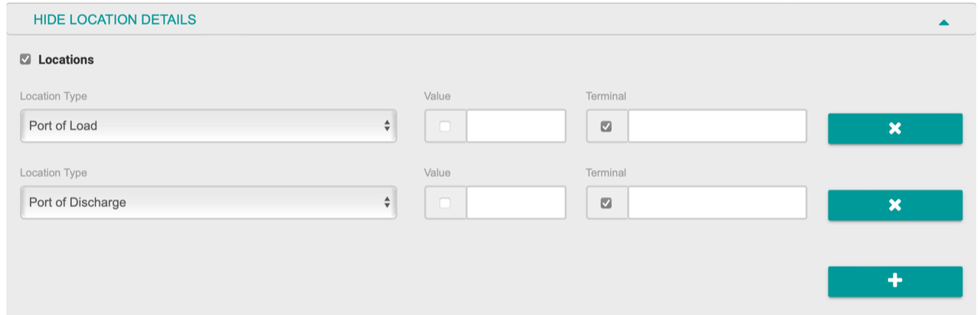This screenshot has width=980, height=315.
Task: Collapse panel with the top-right triangle arrow
Action: coord(943,22)
